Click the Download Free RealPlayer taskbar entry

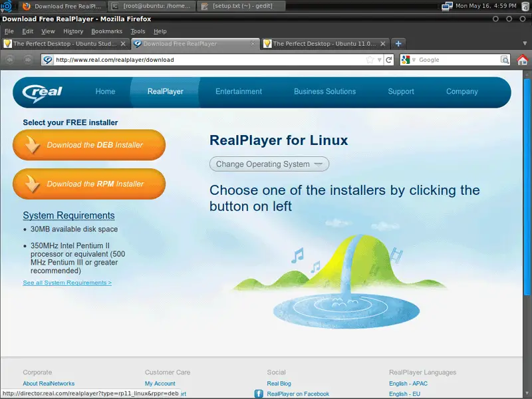tap(63, 6)
